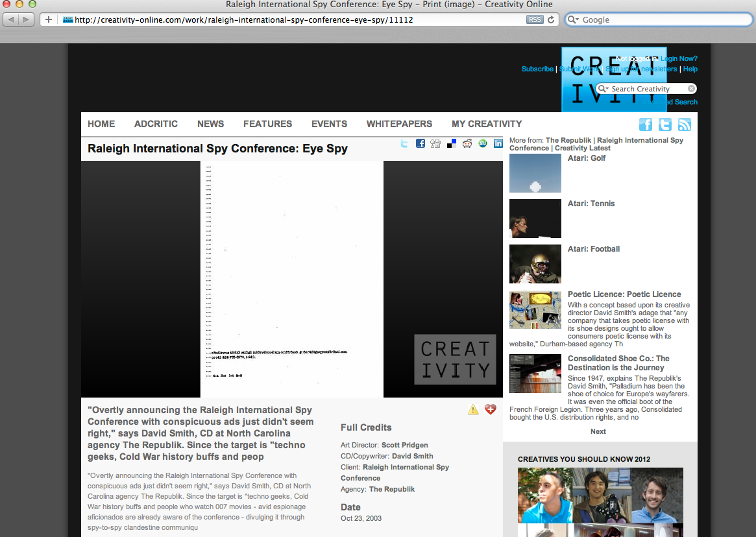Screen dimensions: 756x537
Task: Click the browser URL address field
Action: (299, 19)
